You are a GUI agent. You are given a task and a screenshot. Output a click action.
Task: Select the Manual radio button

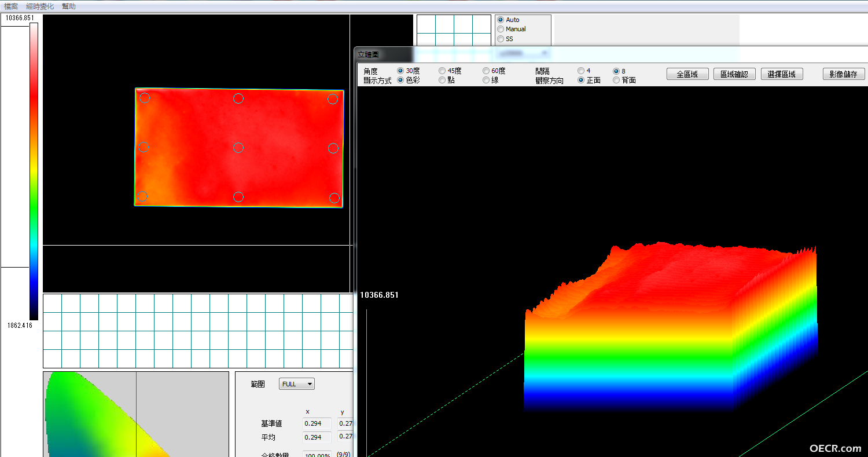click(x=501, y=29)
